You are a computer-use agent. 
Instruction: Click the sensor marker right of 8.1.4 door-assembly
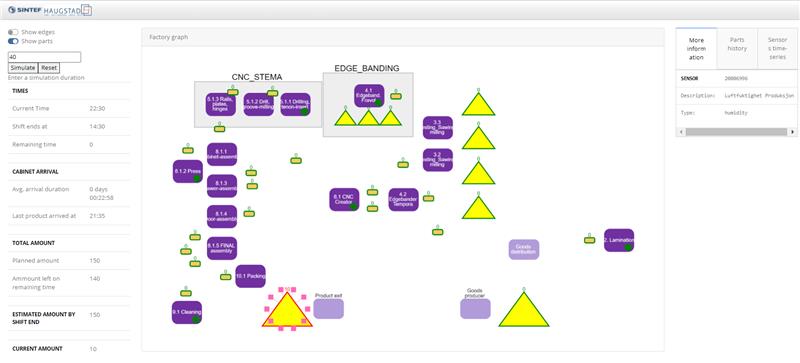pyautogui.click(x=249, y=213)
